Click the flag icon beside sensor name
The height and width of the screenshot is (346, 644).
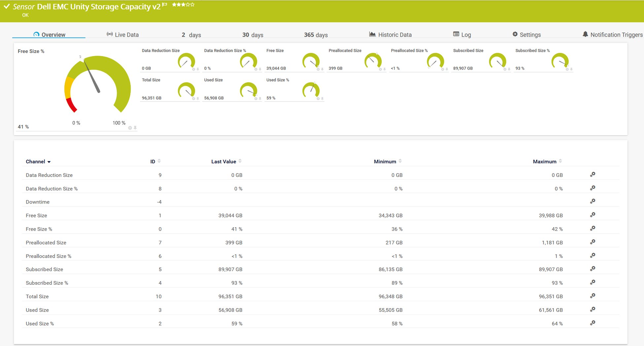point(164,5)
